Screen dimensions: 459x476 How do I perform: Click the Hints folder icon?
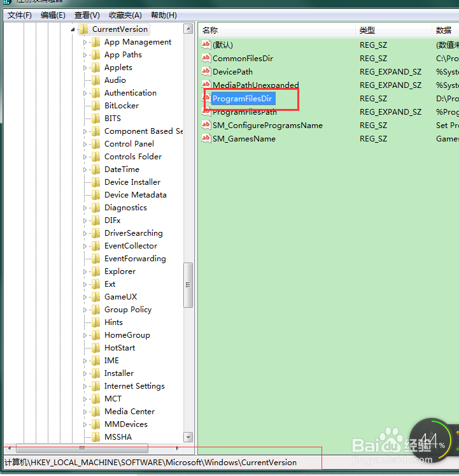pyautogui.click(x=96, y=322)
